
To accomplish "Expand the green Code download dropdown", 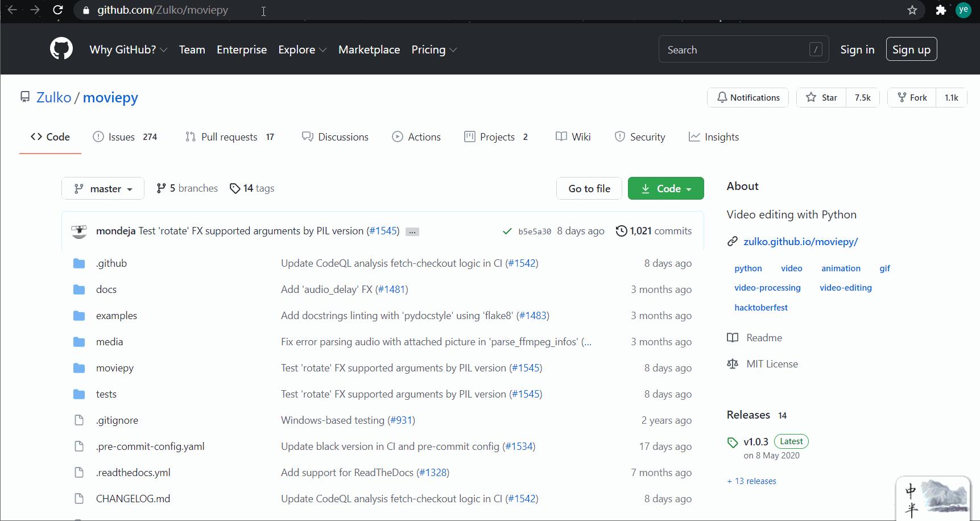I will pos(665,189).
